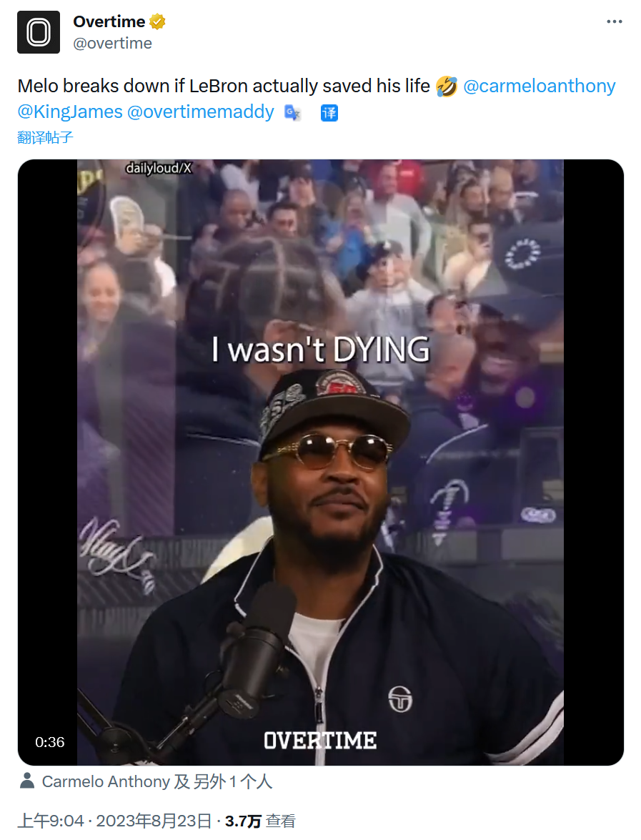Click the OVERTIME watermark in the video
The image size is (641, 840).
319,741
